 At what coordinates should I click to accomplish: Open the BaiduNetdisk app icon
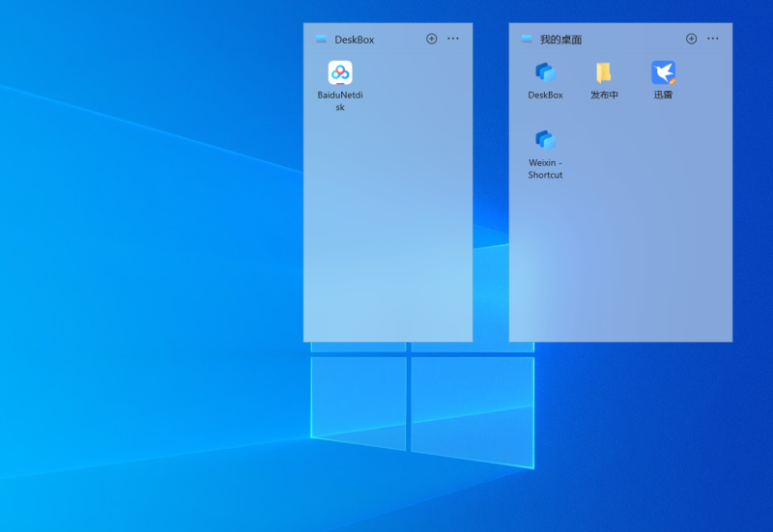340,73
